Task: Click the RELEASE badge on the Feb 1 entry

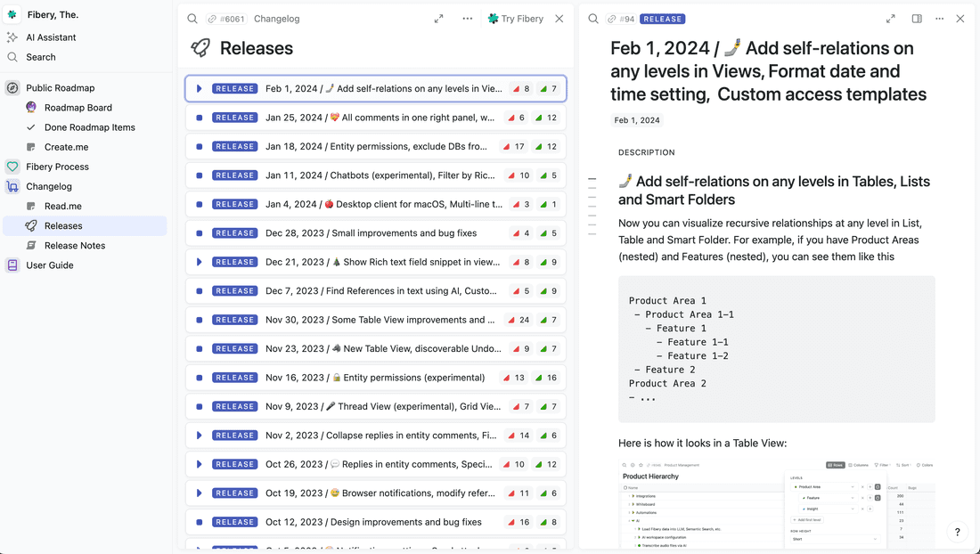Action: pyautogui.click(x=234, y=89)
